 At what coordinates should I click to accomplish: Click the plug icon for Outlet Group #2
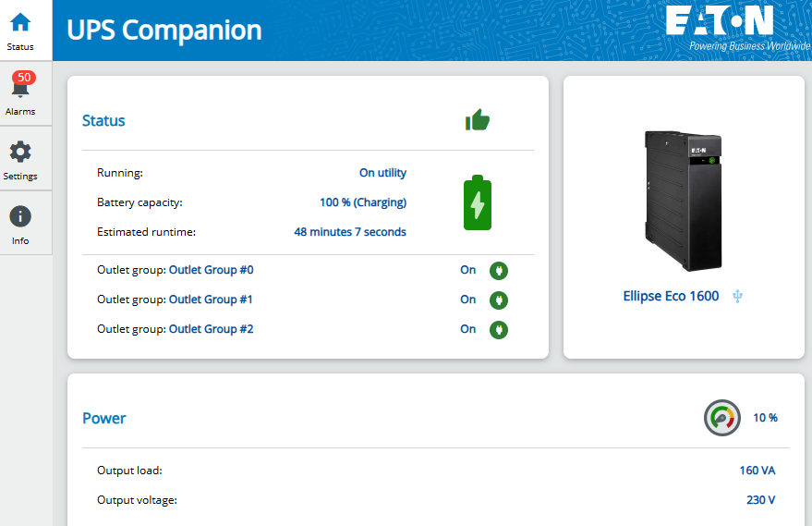(x=499, y=330)
